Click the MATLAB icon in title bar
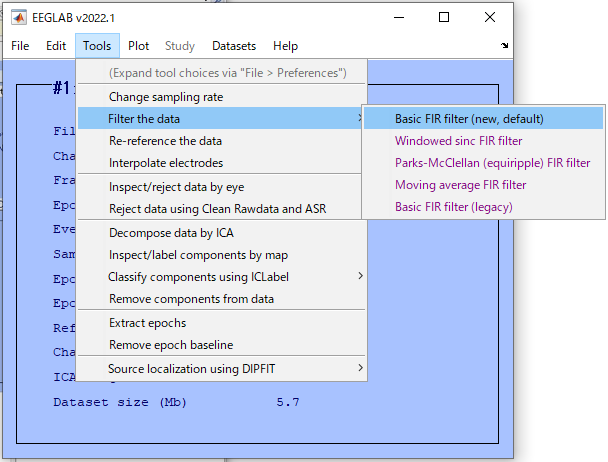The image size is (608, 462). click(x=19, y=17)
